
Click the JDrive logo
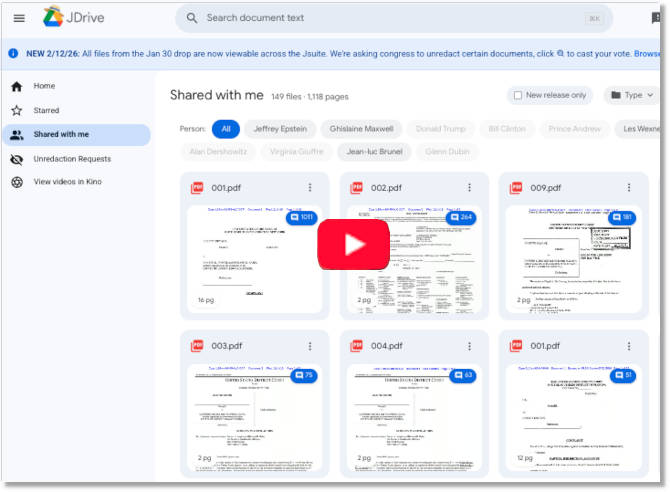73,17
